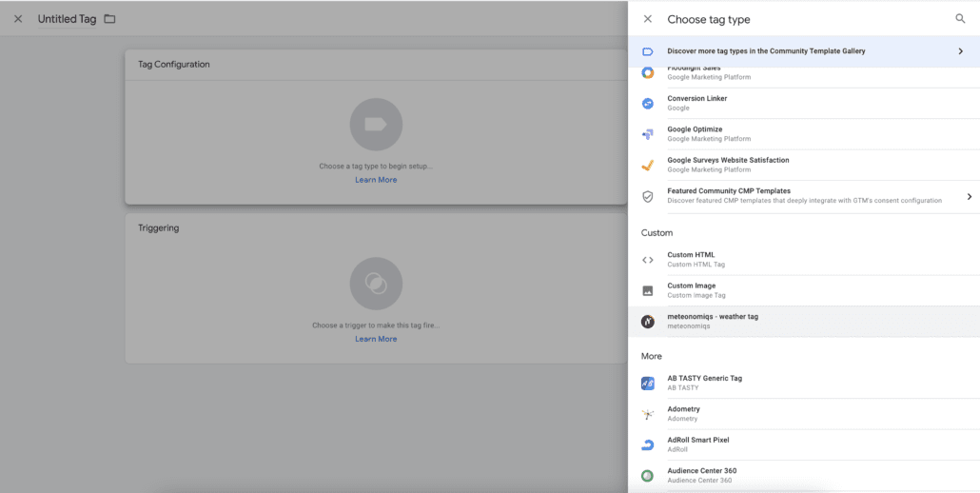The width and height of the screenshot is (980, 493).
Task: Click 'Choose a trigger to make this tag fire' text
Action: 376,325
